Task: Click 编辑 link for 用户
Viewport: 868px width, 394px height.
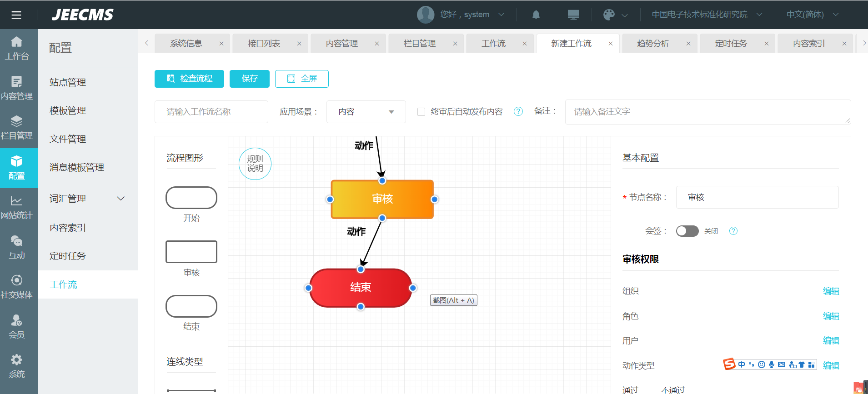Action: point(831,340)
